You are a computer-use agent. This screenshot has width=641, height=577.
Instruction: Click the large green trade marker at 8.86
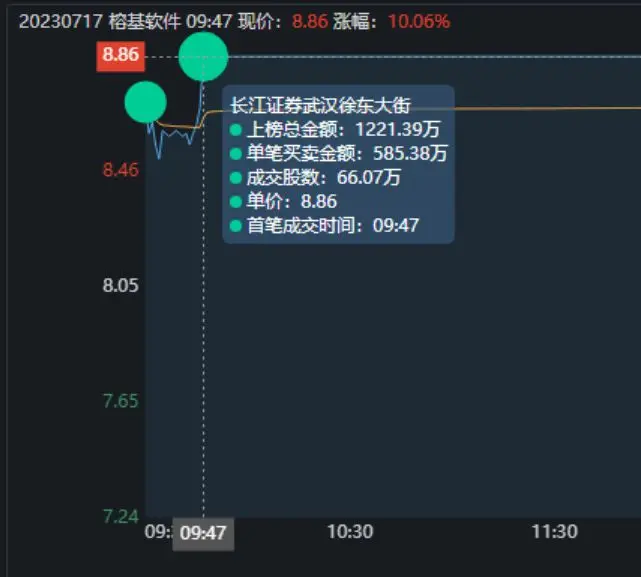coord(203,56)
